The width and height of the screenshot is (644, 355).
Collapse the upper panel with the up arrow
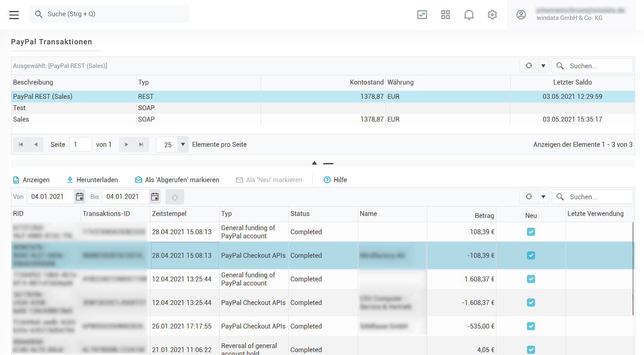click(x=314, y=163)
